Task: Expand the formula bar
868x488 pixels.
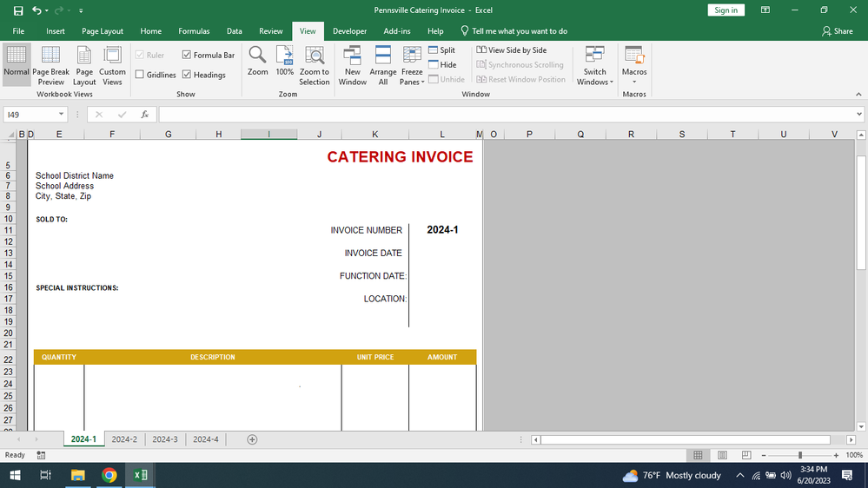Action: tap(858, 115)
